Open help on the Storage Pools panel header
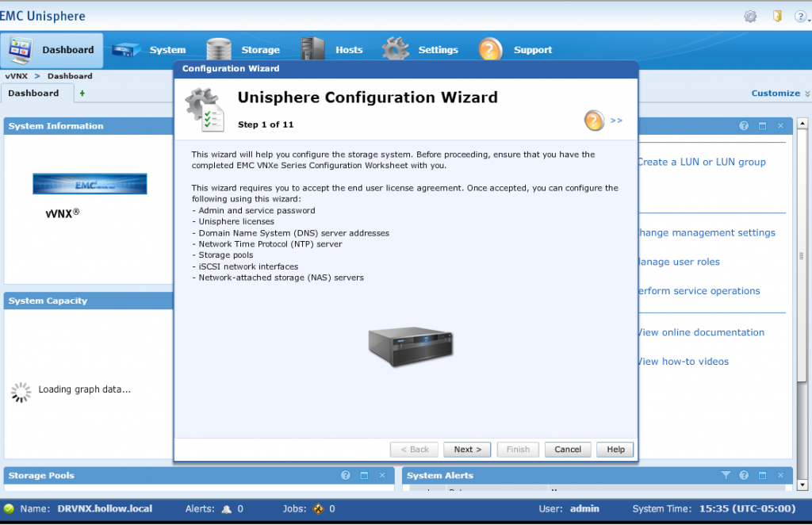The width and height of the screenshot is (812, 525). [x=345, y=475]
